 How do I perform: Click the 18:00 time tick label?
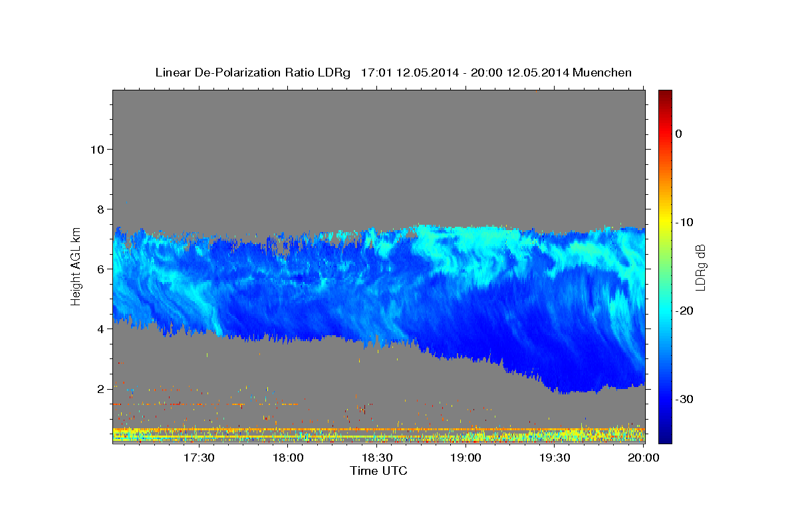[x=289, y=458]
